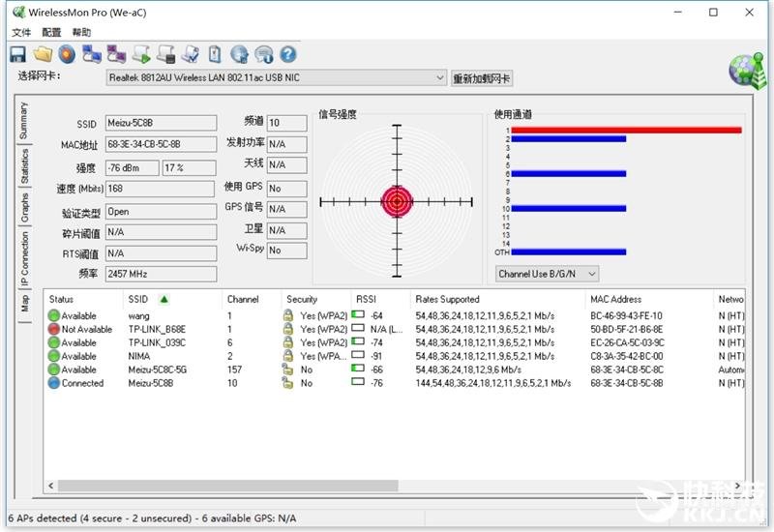The height and width of the screenshot is (532, 774).
Task: Click the 重新加载网卡 reload button
Action: [482, 78]
